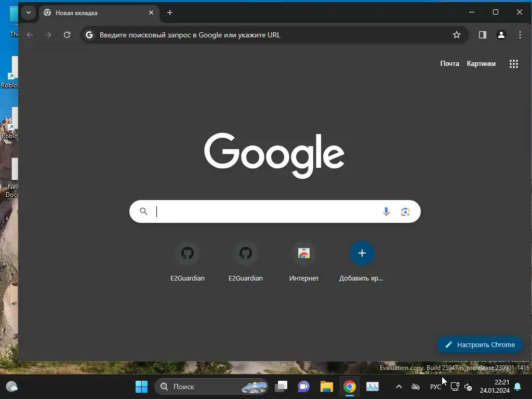Click the Chrome taskbar icon
Screen dimensions: 532x399
coord(350,387)
